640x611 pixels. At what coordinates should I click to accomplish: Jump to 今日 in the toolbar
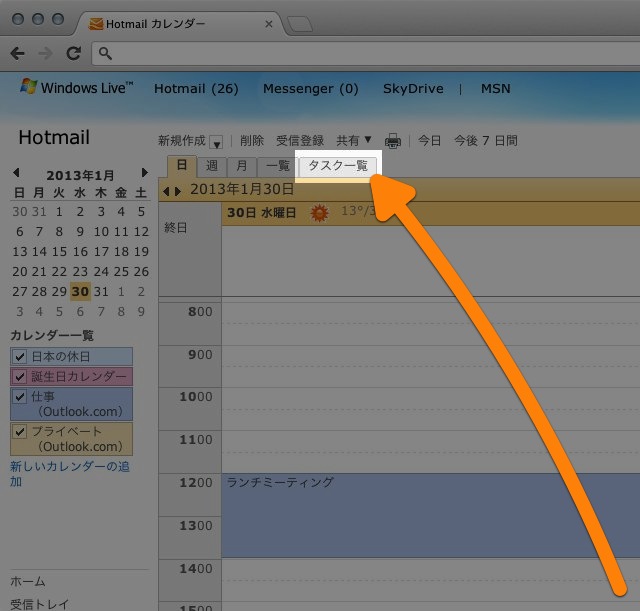[429, 141]
